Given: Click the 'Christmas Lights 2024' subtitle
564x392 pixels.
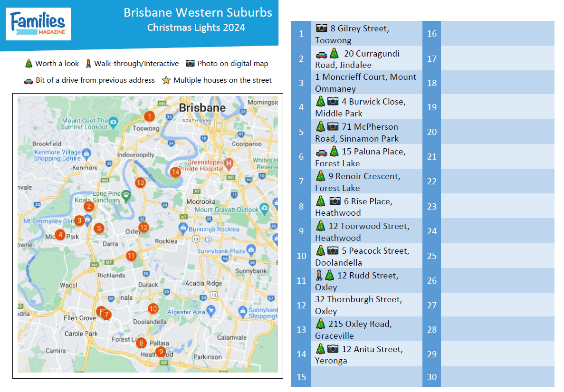Looking at the screenshot, I should tap(196, 28).
